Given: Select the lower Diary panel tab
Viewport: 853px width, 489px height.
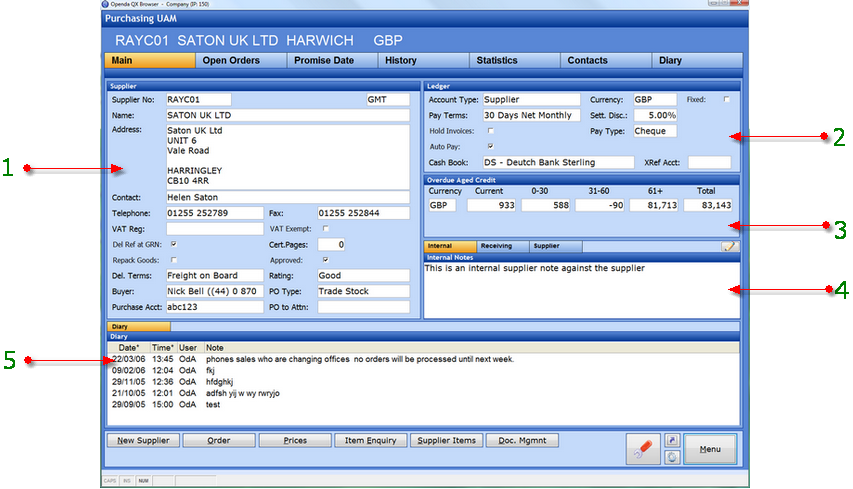Looking at the screenshot, I should click(x=139, y=327).
